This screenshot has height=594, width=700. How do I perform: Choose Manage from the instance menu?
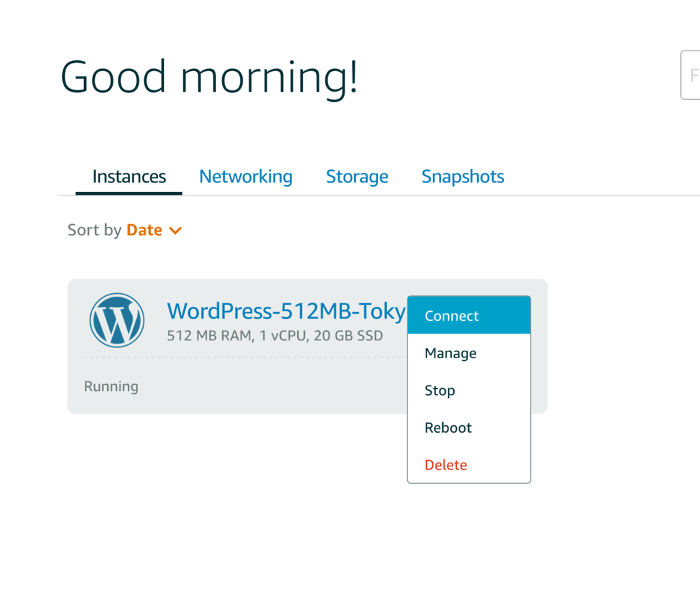tap(469, 353)
